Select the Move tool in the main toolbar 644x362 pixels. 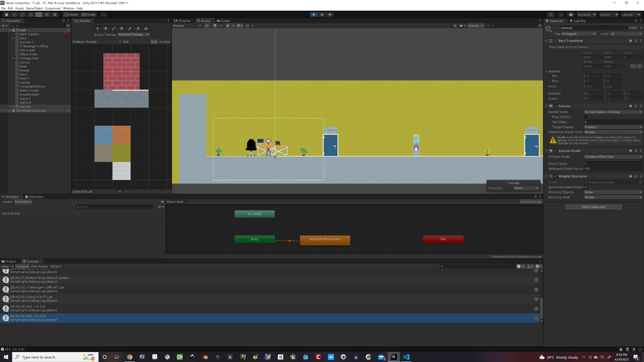[x=14, y=14]
